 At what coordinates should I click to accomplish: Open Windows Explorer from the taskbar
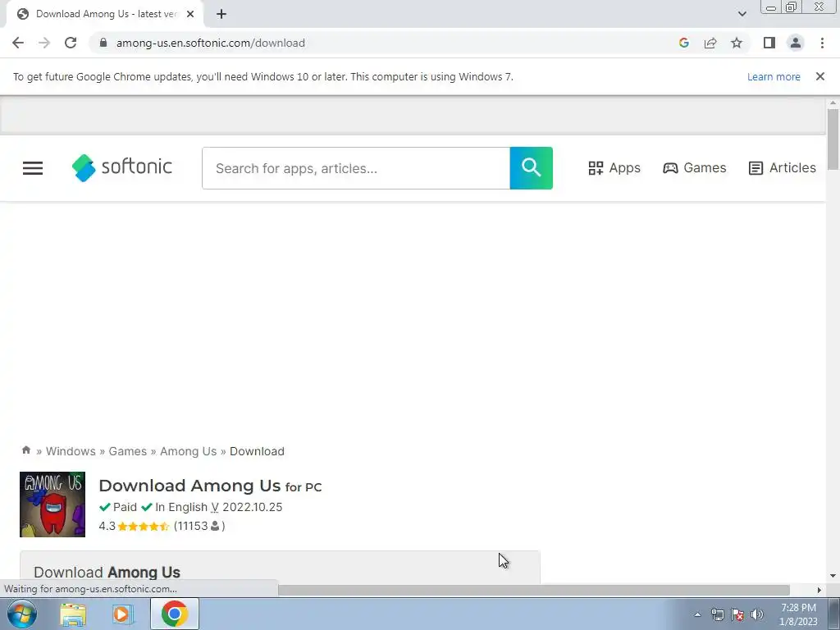pos(73,614)
